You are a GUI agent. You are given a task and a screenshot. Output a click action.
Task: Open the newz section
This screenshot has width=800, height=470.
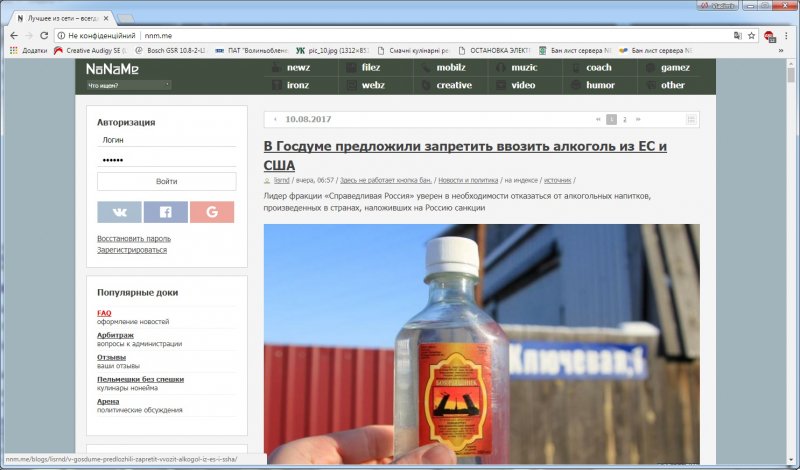coord(298,67)
